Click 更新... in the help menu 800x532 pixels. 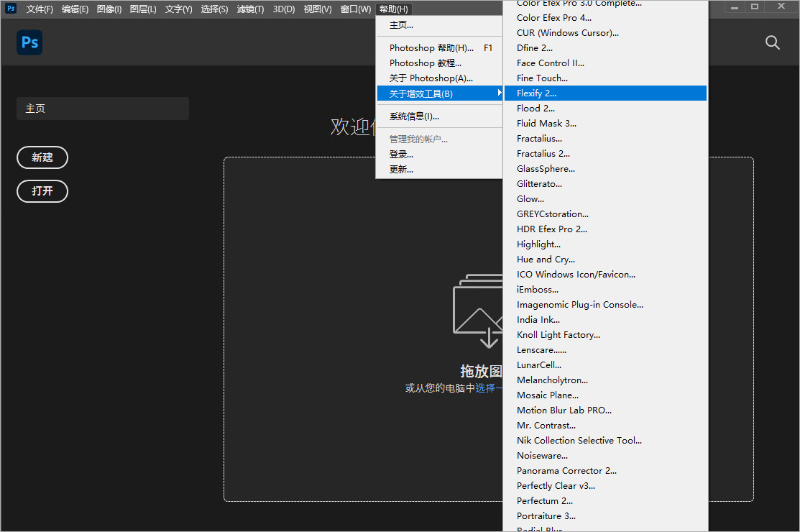tap(439, 170)
